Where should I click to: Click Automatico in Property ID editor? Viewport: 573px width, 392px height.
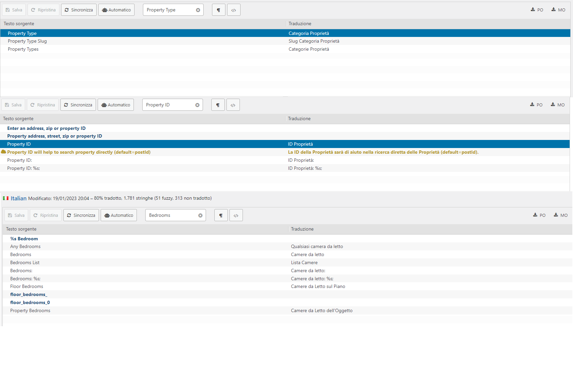[x=116, y=105]
